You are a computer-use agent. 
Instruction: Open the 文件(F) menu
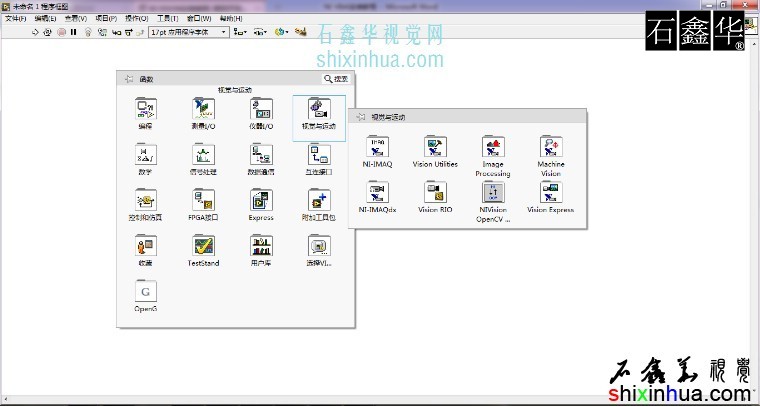(x=17, y=18)
